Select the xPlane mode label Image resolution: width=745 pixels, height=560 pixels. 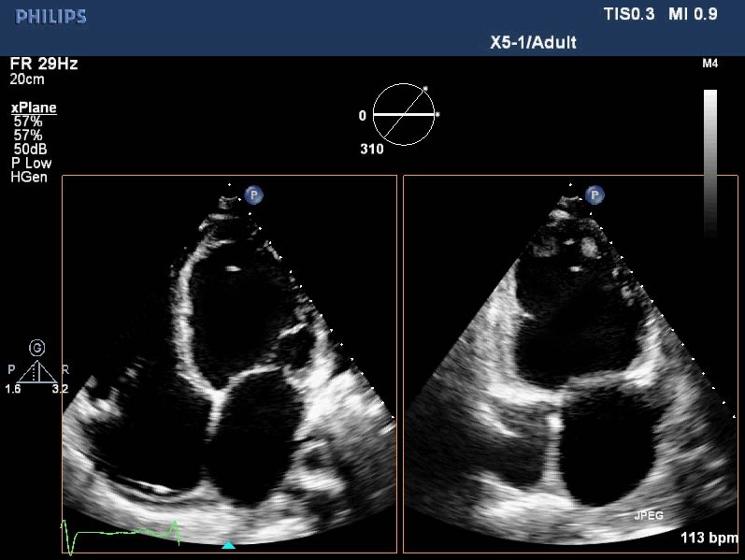click(x=34, y=108)
